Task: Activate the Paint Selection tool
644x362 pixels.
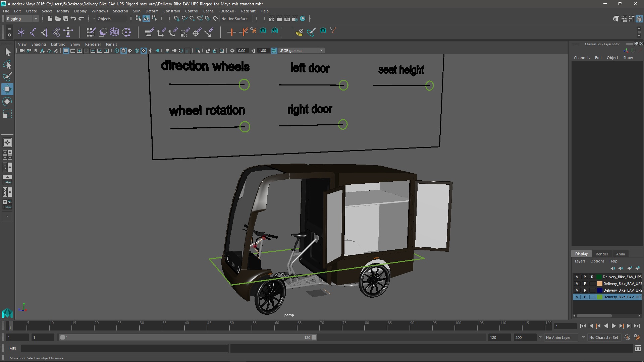Action: [x=7, y=77]
